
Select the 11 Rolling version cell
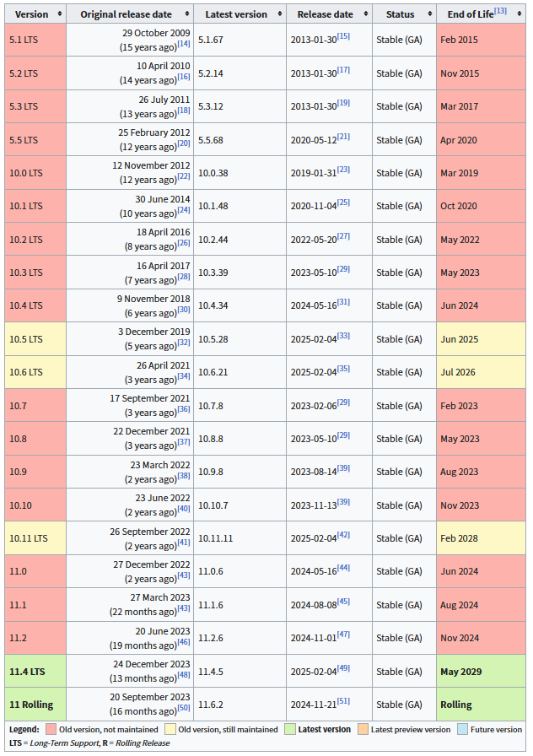click(x=35, y=705)
